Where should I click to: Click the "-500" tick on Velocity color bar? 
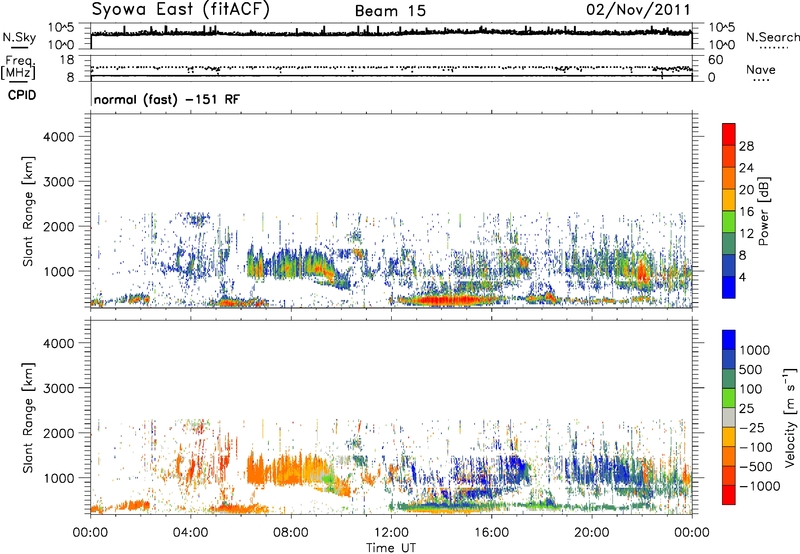[756, 466]
